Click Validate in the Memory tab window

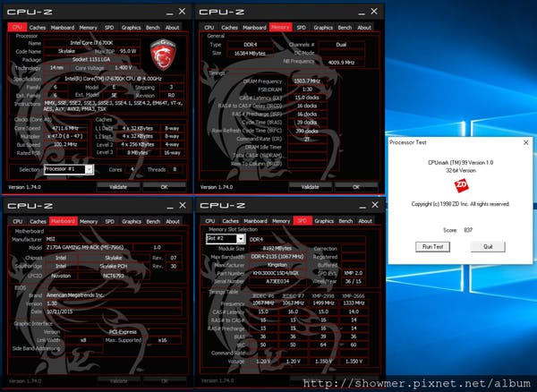[x=311, y=187]
